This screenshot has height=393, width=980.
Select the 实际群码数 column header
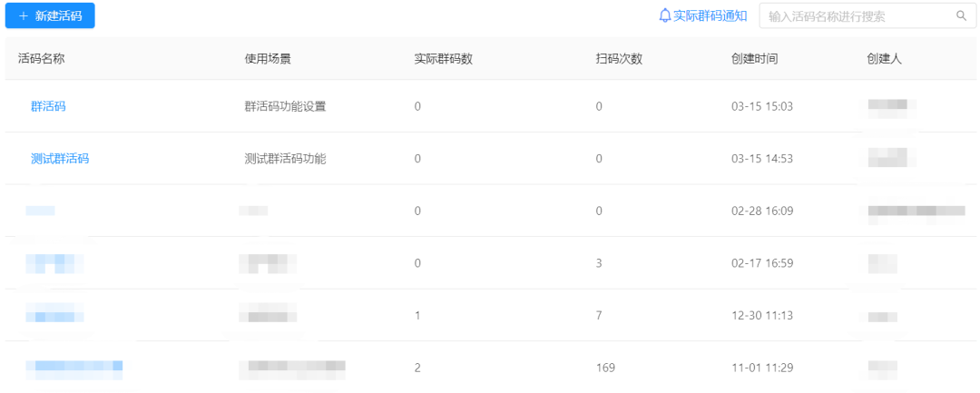[443, 59]
